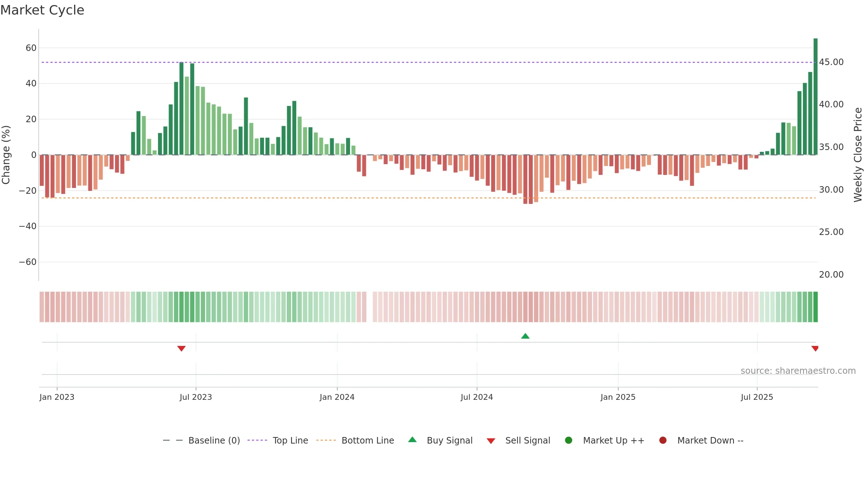Click the orange dotted Bottom Line legend swatch
Viewport: 868px width, 488px height.
pyautogui.click(x=326, y=440)
